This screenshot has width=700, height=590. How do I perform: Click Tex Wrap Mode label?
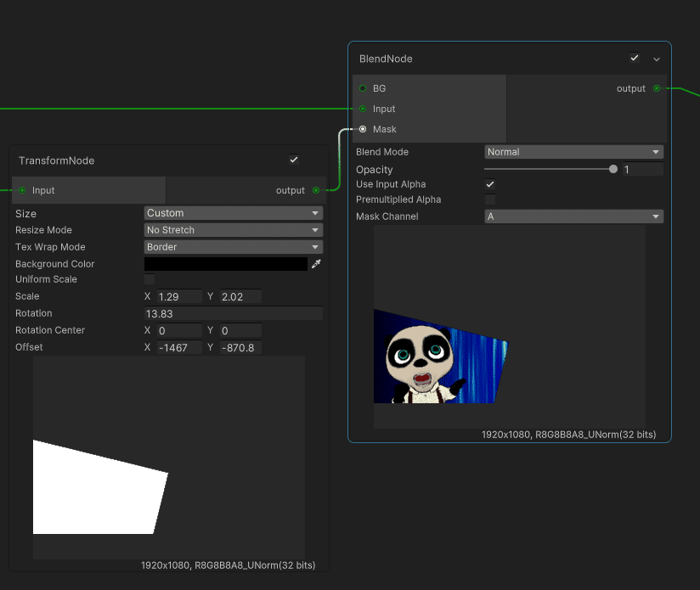pyautogui.click(x=50, y=247)
